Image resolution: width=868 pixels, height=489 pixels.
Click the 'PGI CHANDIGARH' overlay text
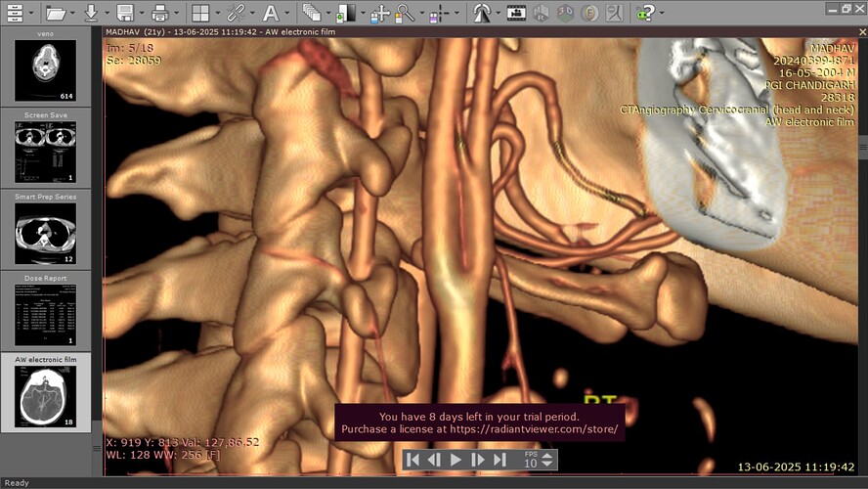(809, 85)
